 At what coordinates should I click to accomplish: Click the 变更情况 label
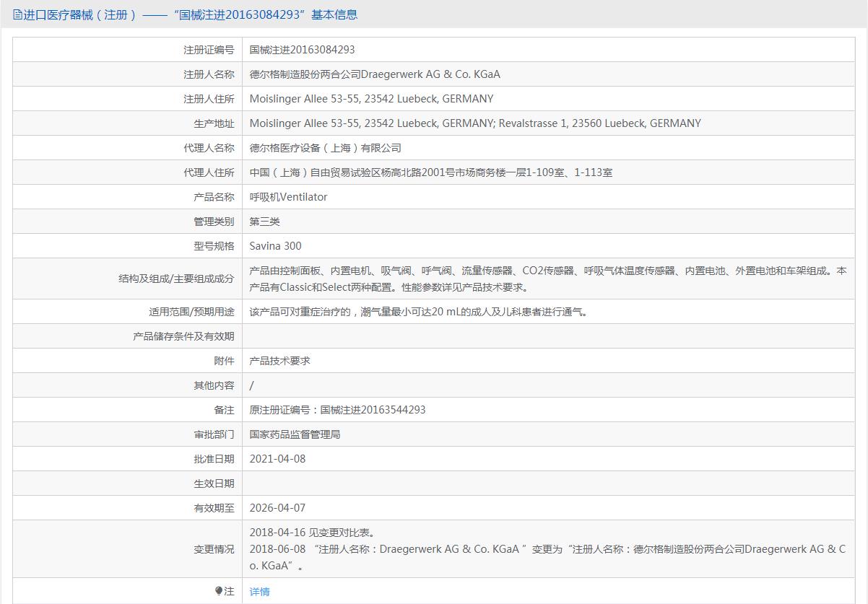[x=214, y=549]
